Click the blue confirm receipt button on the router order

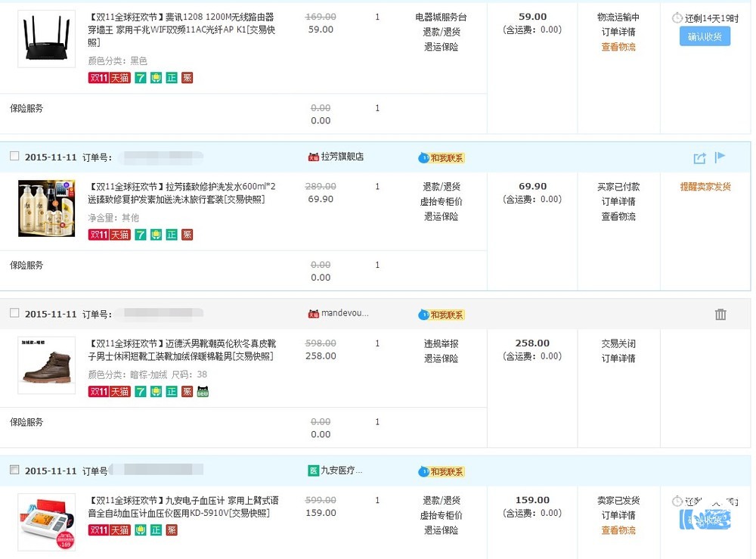pos(705,36)
